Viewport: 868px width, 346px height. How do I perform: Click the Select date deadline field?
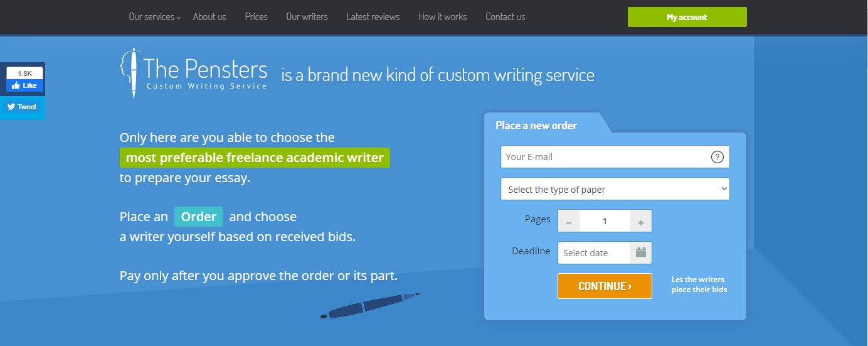click(594, 252)
